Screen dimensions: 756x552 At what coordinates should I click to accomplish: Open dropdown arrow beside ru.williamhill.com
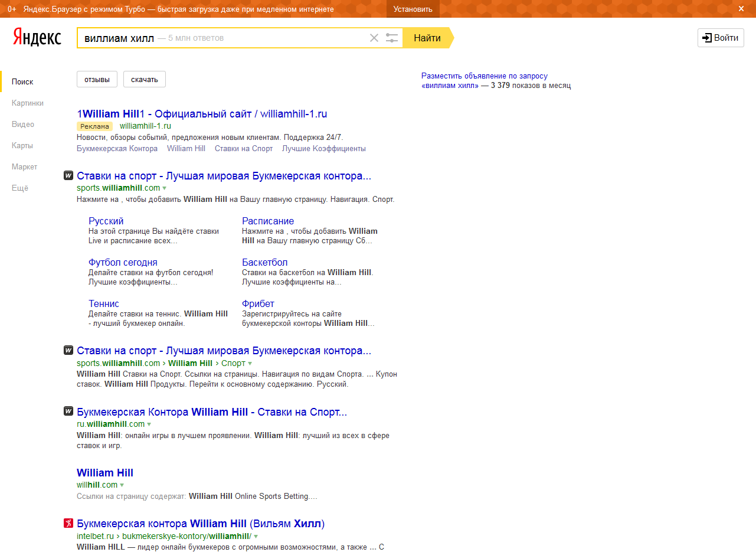pyautogui.click(x=149, y=424)
